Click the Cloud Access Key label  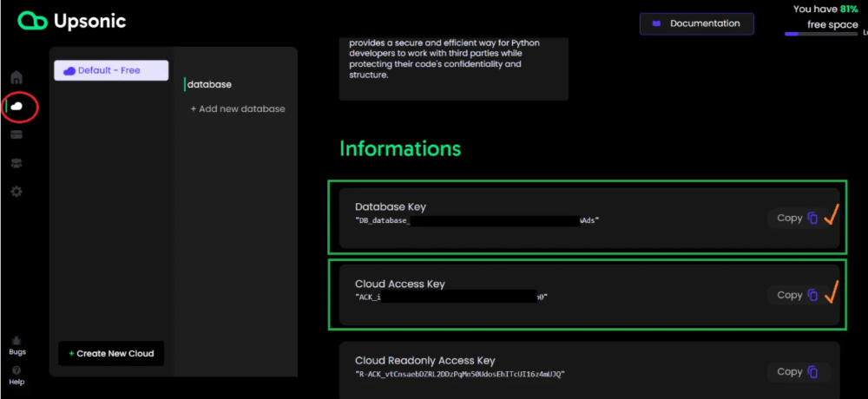click(x=400, y=284)
